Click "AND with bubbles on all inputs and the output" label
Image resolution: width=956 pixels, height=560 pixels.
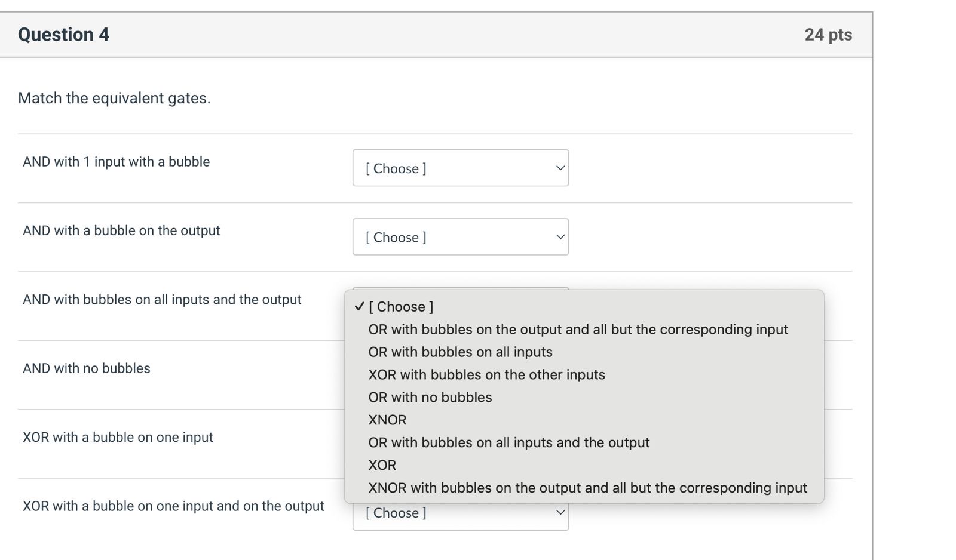[x=162, y=300]
